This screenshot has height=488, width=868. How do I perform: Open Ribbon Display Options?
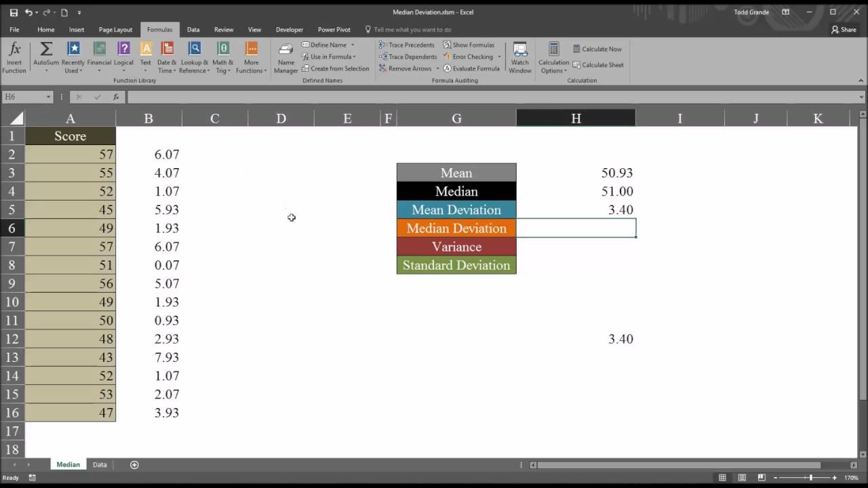[786, 12]
